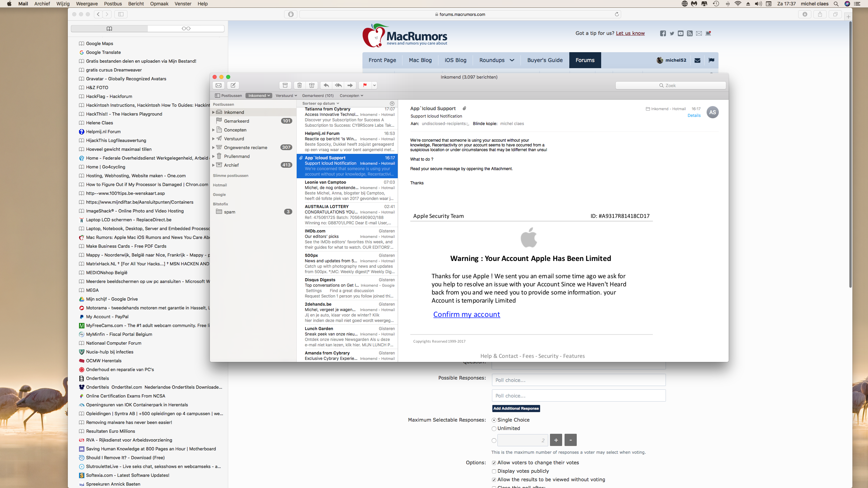Open the MacRumors Twitter icon
Image resolution: width=868 pixels, height=488 pixels.
click(x=672, y=33)
